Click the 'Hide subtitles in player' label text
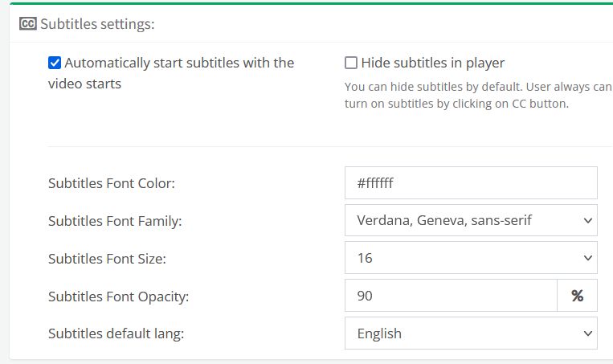 click(x=432, y=63)
